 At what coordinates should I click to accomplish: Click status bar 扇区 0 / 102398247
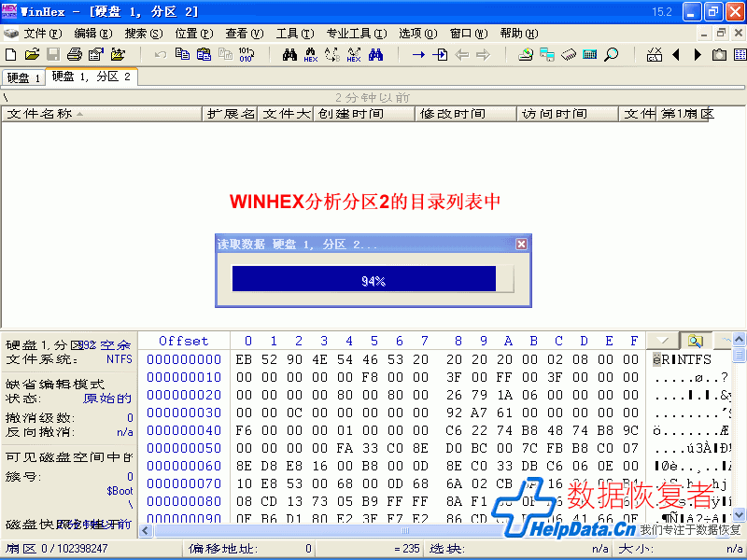(57, 549)
